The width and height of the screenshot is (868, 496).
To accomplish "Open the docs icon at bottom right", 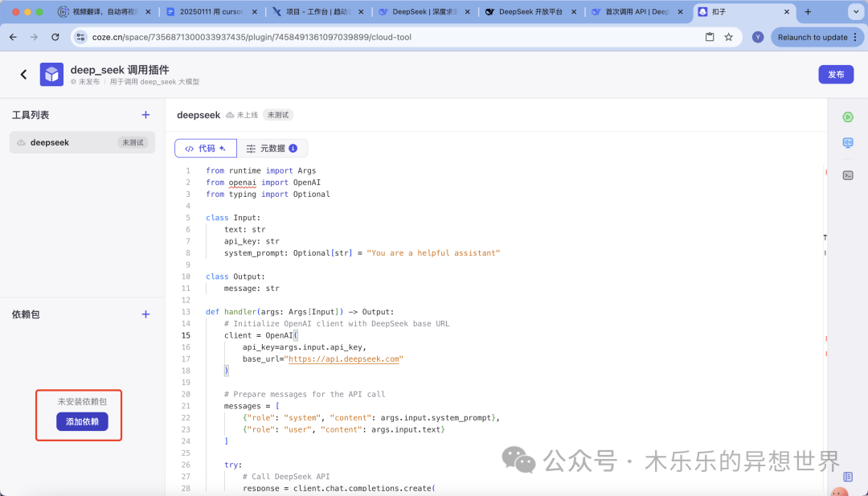I will tap(848, 476).
